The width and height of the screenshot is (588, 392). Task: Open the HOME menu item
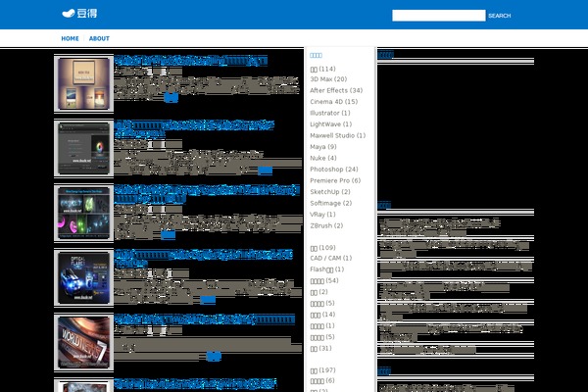click(x=71, y=38)
